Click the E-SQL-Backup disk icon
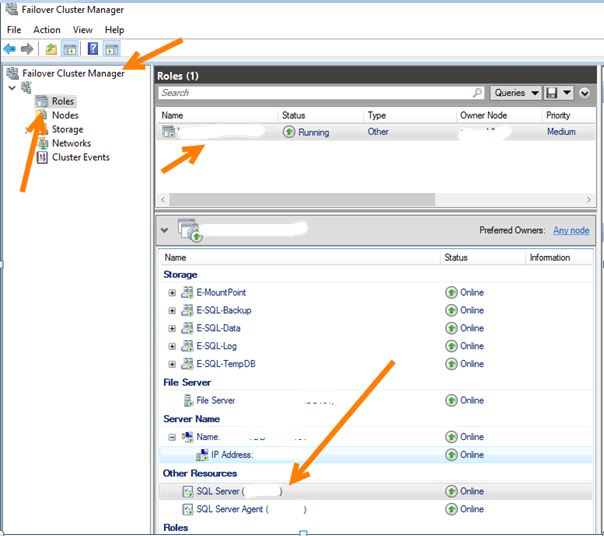This screenshot has width=604, height=536. (x=187, y=310)
